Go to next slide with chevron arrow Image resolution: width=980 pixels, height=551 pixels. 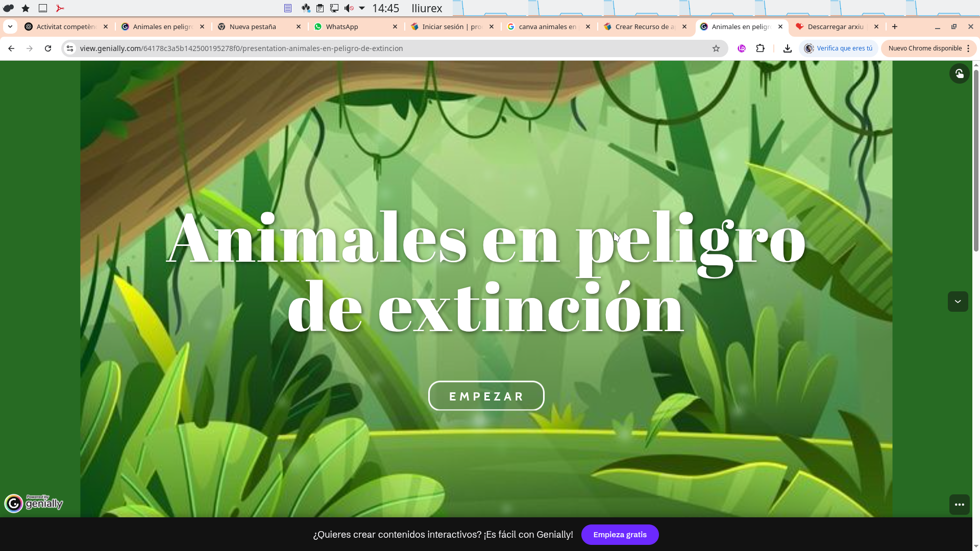(958, 302)
